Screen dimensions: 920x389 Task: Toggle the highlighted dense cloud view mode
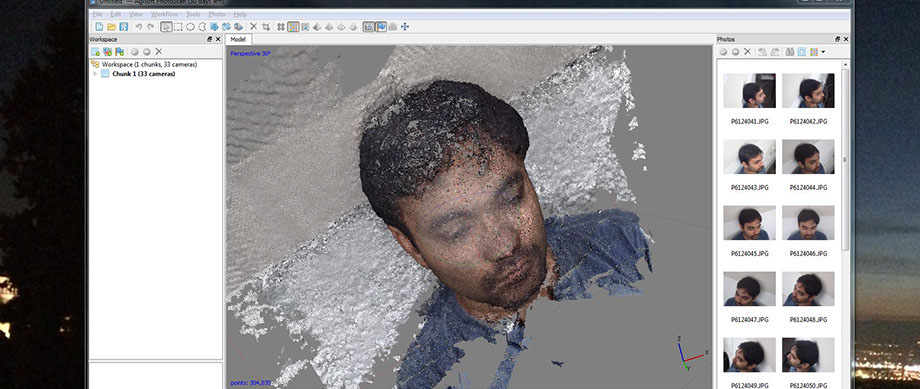(x=293, y=26)
